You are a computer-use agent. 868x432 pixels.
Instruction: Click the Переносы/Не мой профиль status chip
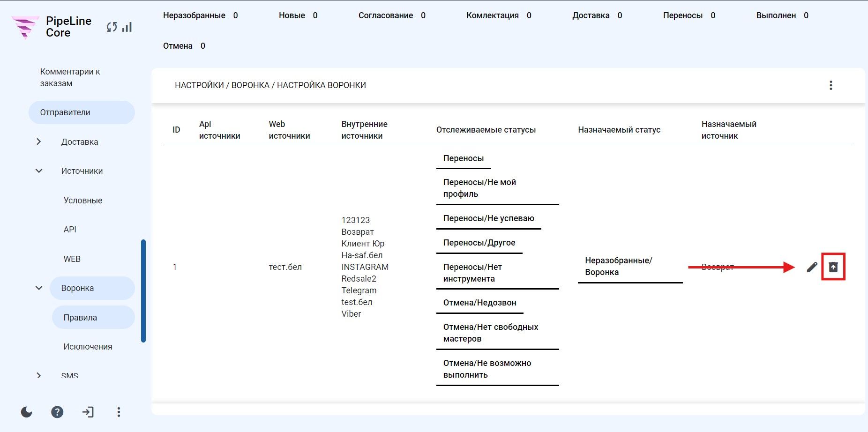498,188
